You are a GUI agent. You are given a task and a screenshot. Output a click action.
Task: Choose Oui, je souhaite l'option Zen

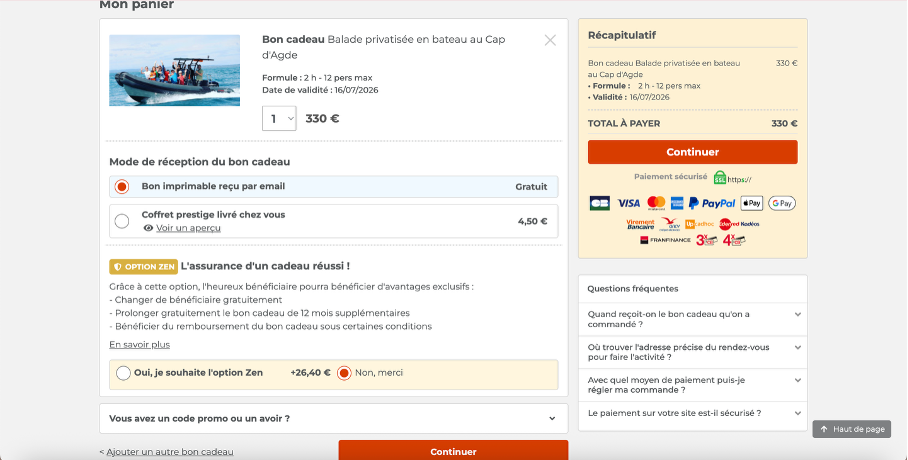[x=123, y=373]
